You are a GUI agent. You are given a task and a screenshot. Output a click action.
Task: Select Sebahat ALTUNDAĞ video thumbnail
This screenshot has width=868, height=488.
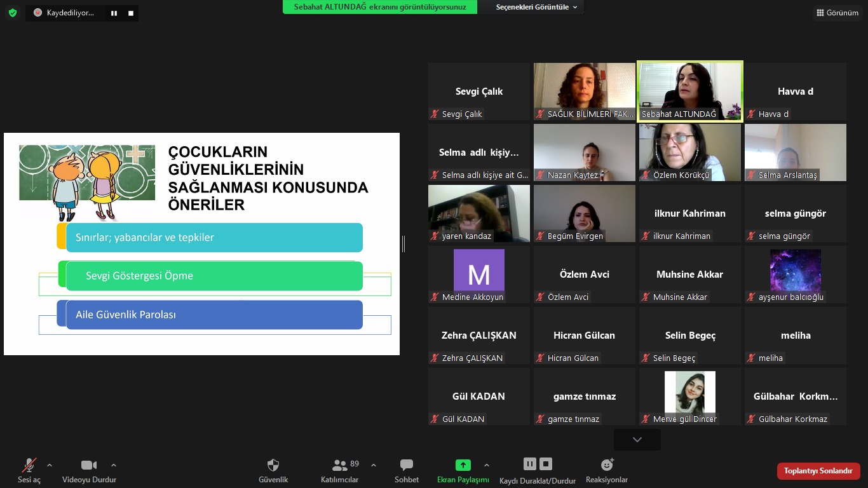[x=689, y=90]
